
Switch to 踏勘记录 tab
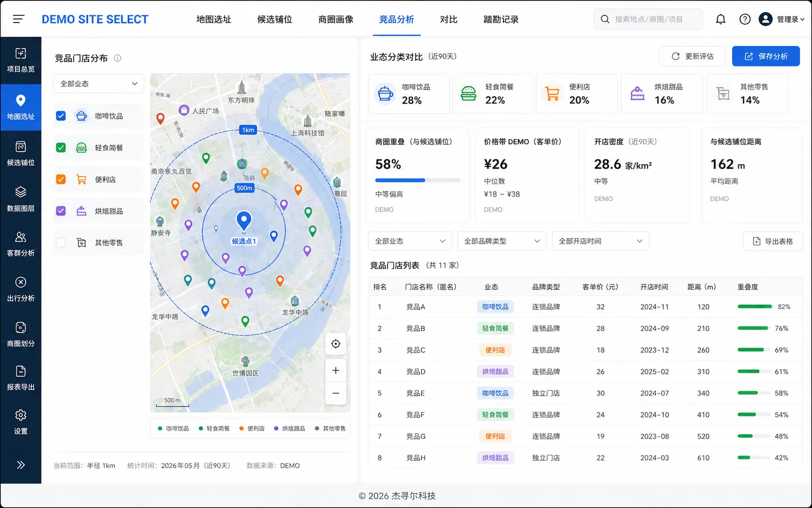[501, 19]
